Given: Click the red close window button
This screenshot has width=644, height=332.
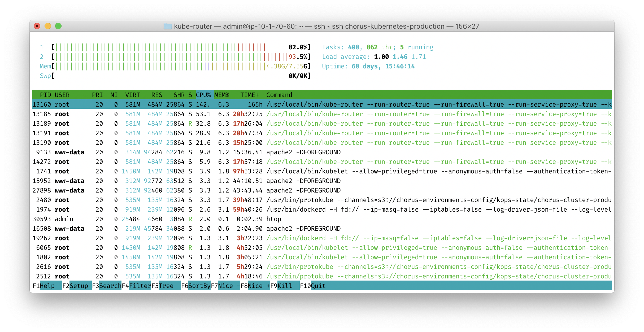Looking at the screenshot, I should (37, 26).
